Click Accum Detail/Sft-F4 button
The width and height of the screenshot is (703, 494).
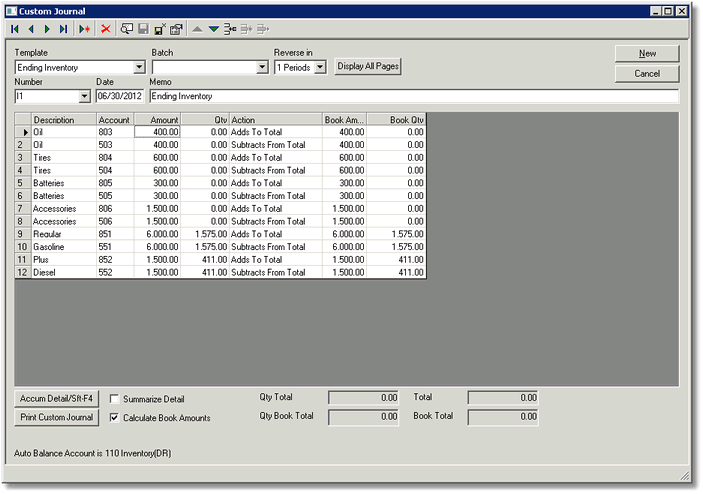(56, 399)
